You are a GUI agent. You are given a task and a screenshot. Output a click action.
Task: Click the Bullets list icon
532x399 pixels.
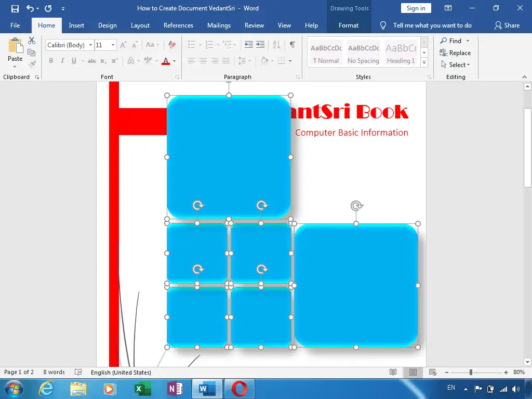[192, 45]
